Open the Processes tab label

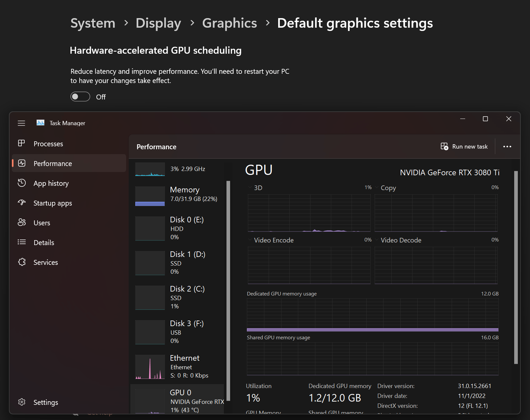[48, 144]
